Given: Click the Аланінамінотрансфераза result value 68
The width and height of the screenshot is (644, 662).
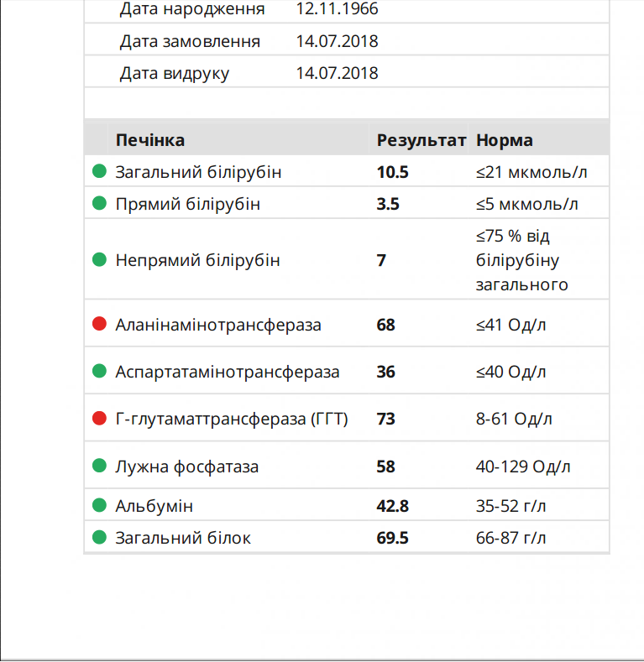Looking at the screenshot, I should tap(386, 325).
